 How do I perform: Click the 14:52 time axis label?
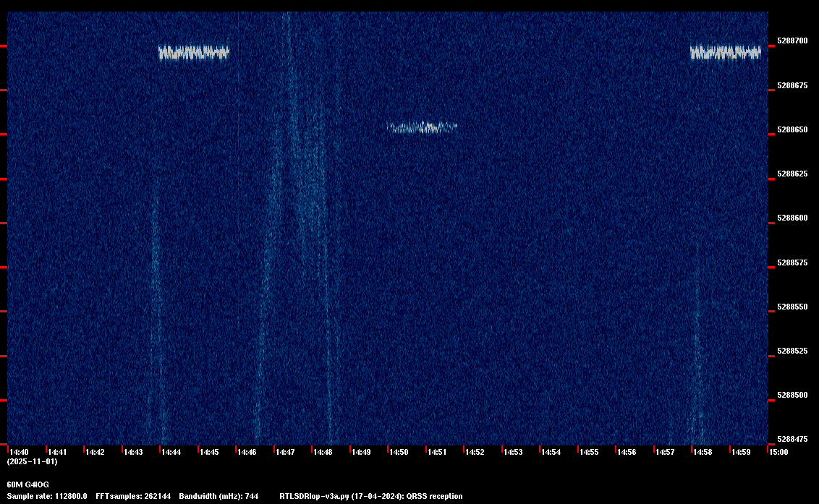[x=475, y=452]
